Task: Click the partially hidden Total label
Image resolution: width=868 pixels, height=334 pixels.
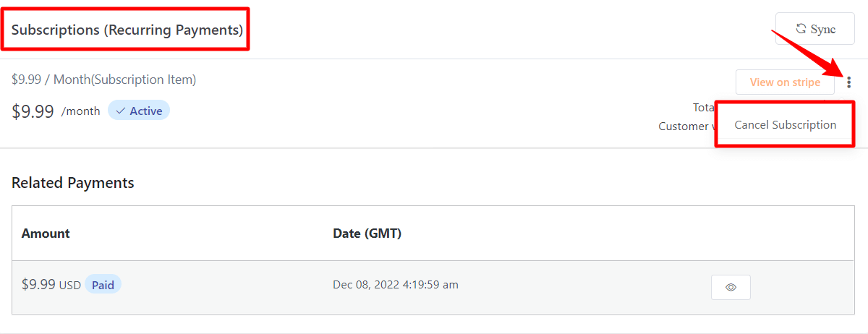Action: point(704,107)
